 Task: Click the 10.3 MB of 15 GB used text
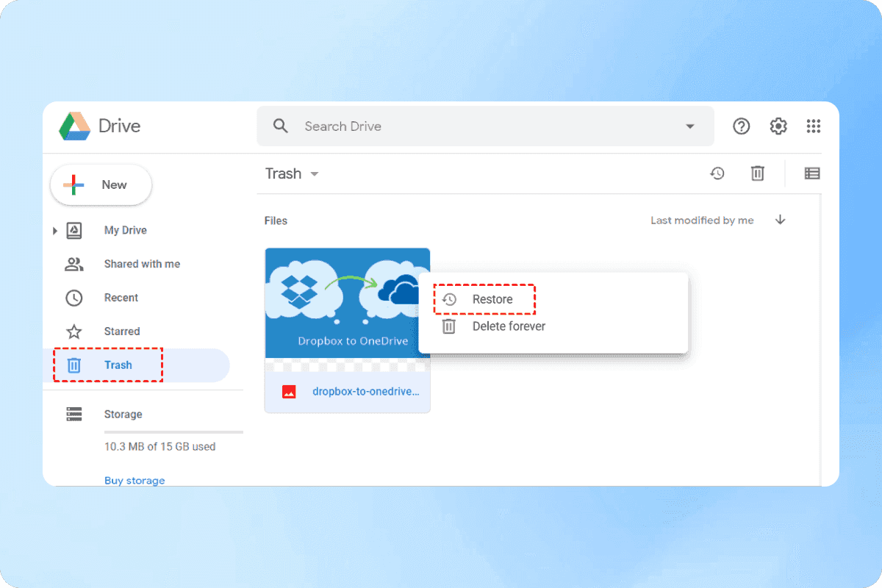159,447
